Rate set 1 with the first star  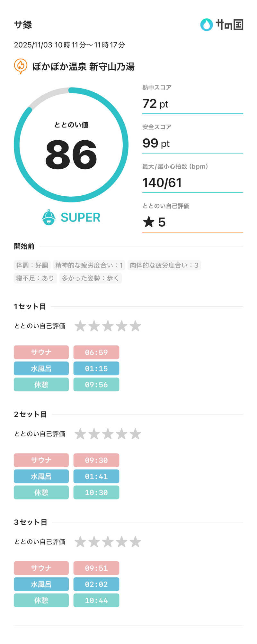coord(80,326)
